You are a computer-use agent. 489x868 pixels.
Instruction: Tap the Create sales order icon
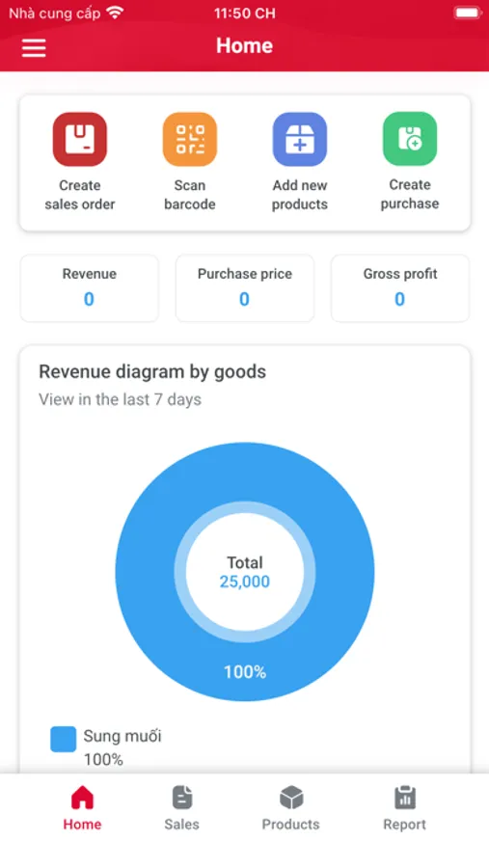[x=80, y=139]
